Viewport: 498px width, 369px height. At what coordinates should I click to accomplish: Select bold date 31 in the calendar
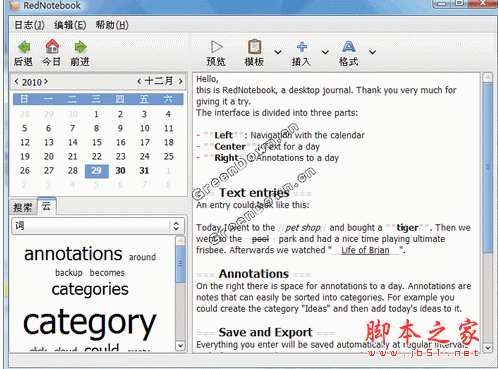click(x=144, y=171)
